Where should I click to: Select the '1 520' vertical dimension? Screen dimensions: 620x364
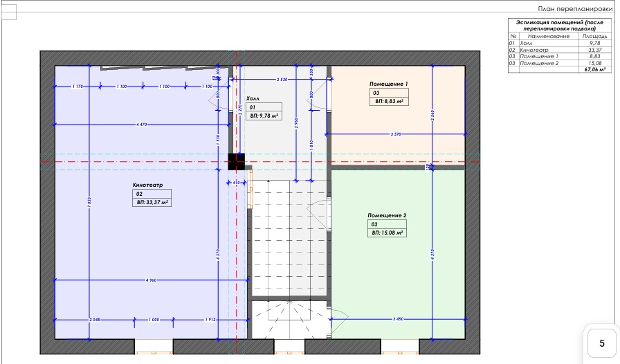tap(218, 140)
